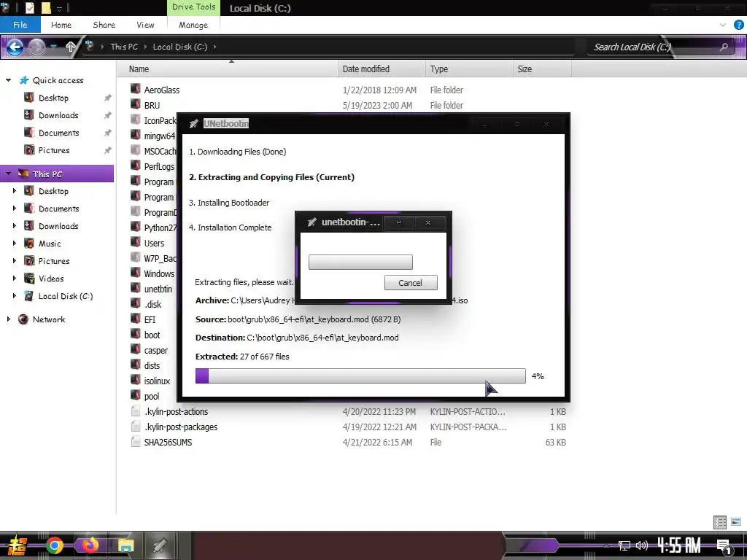Go up one folder level arrow
Screen dimensions: 747x560
(71, 47)
